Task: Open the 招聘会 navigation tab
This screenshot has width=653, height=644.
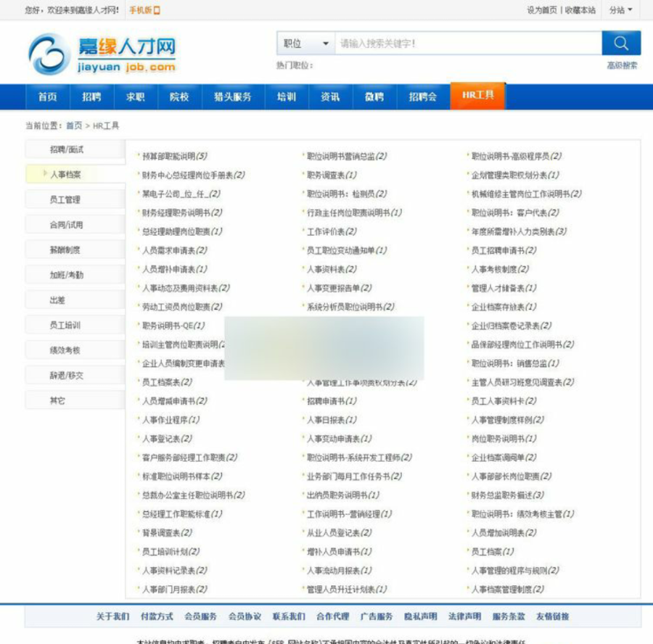Action: click(423, 97)
